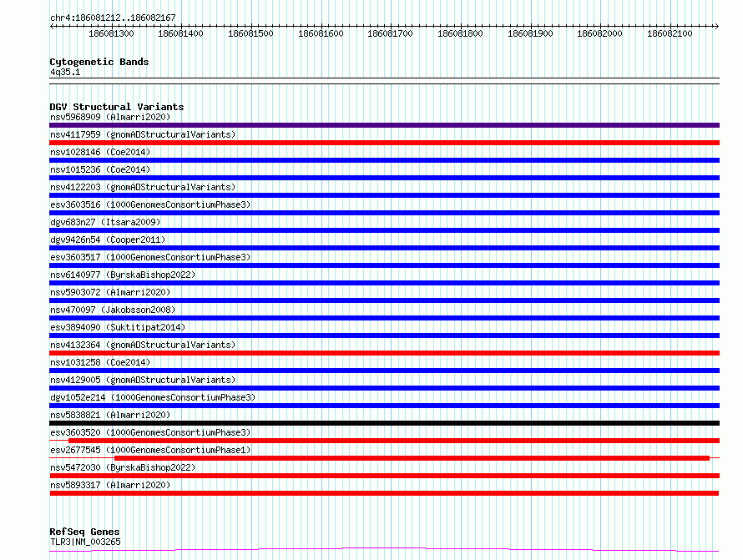Click ruler position 186081900
The width and height of the screenshot is (743, 560).
(x=530, y=33)
